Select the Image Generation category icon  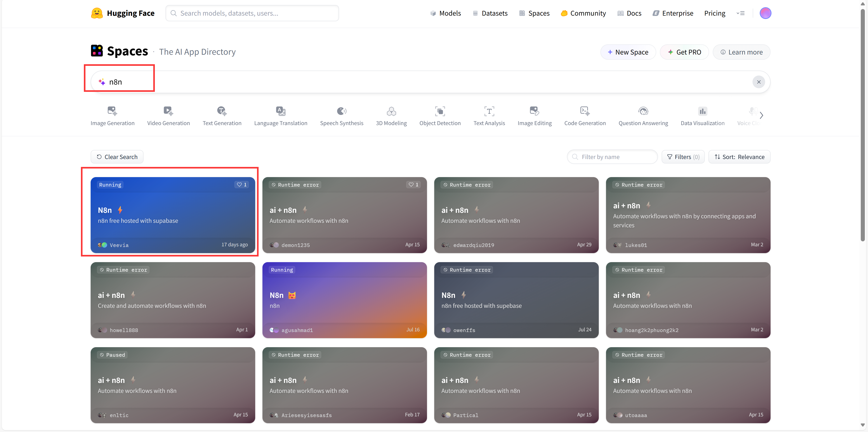[112, 111]
